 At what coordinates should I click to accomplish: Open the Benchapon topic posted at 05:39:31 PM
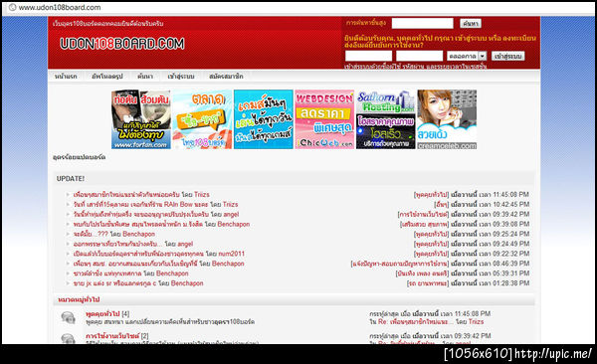(107, 273)
